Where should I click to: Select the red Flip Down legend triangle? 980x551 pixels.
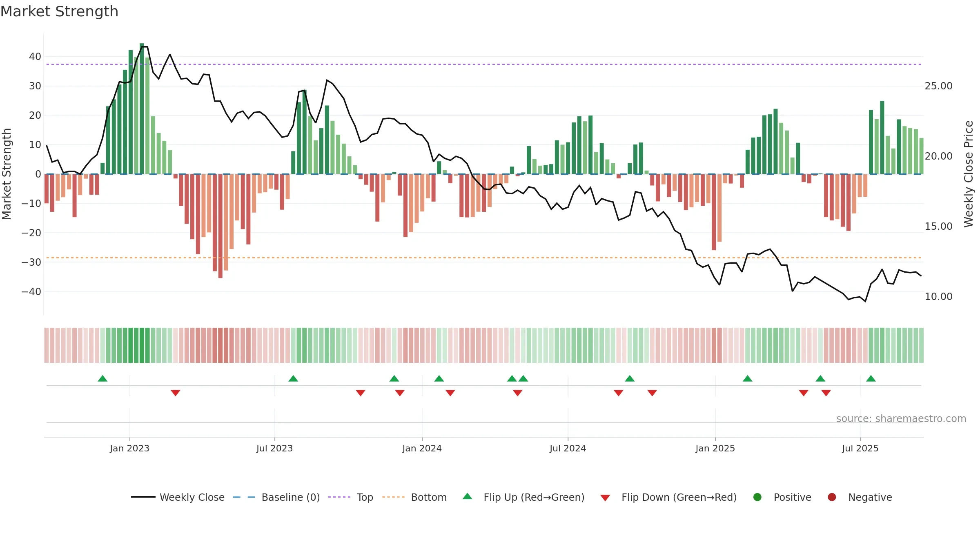[605, 498]
